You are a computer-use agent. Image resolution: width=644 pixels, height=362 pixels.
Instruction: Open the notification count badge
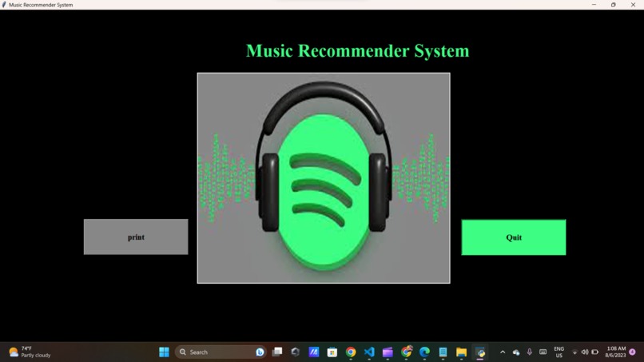[x=633, y=352]
